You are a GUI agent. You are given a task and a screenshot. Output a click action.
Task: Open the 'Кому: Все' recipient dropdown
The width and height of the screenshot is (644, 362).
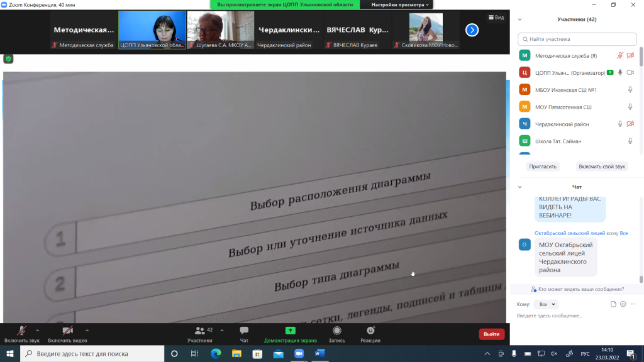tap(545, 304)
